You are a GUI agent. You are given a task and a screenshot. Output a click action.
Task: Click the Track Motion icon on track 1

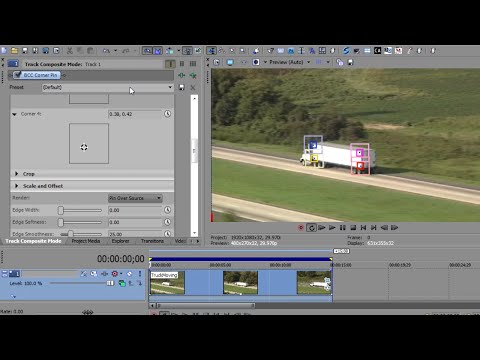click(94, 274)
